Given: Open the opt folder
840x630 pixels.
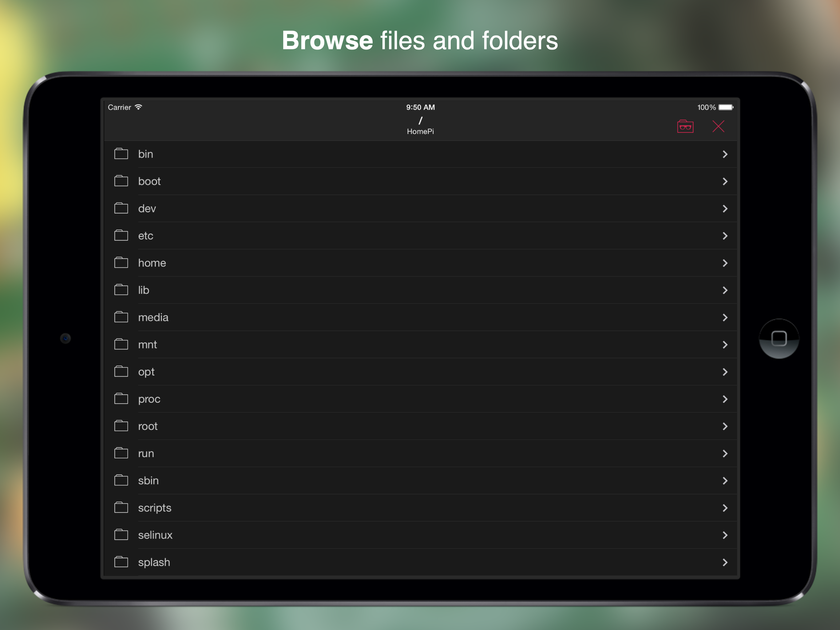Looking at the screenshot, I should (146, 372).
